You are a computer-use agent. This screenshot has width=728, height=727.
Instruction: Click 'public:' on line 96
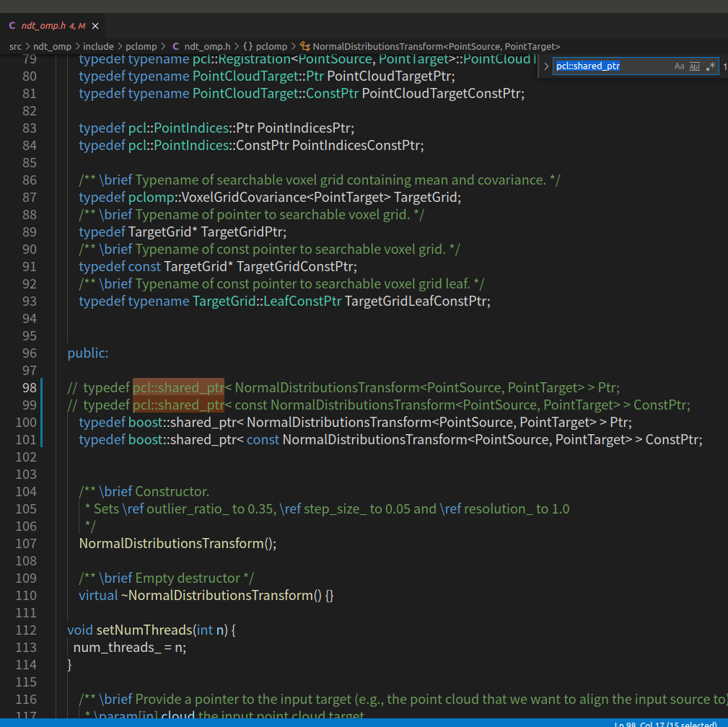tap(88, 353)
